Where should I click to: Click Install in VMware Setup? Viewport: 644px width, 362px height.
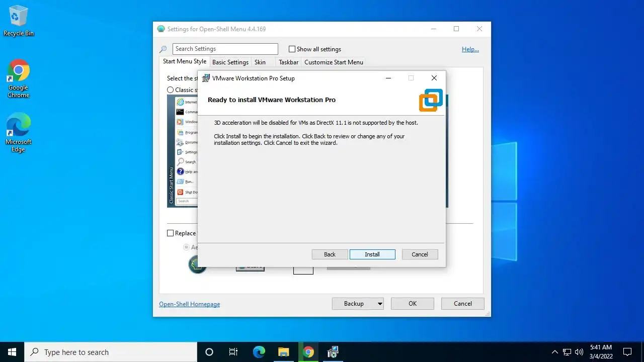pos(372,254)
